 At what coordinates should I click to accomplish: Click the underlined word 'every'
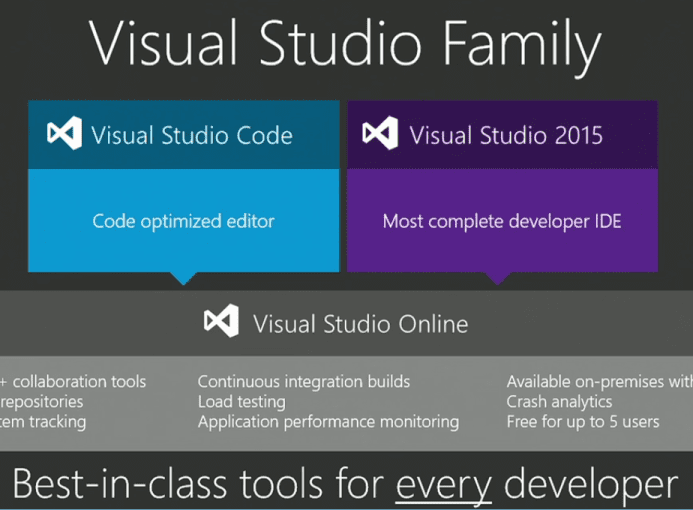click(x=443, y=486)
